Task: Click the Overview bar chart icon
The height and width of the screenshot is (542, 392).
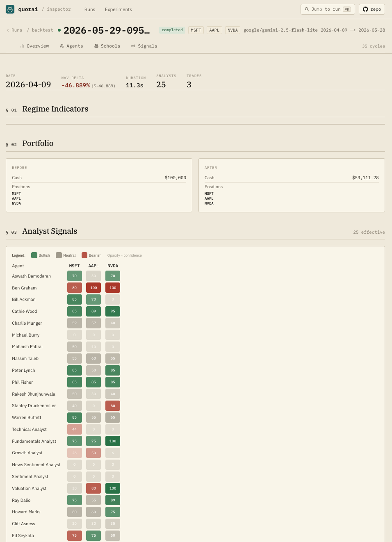Action: coord(22,46)
